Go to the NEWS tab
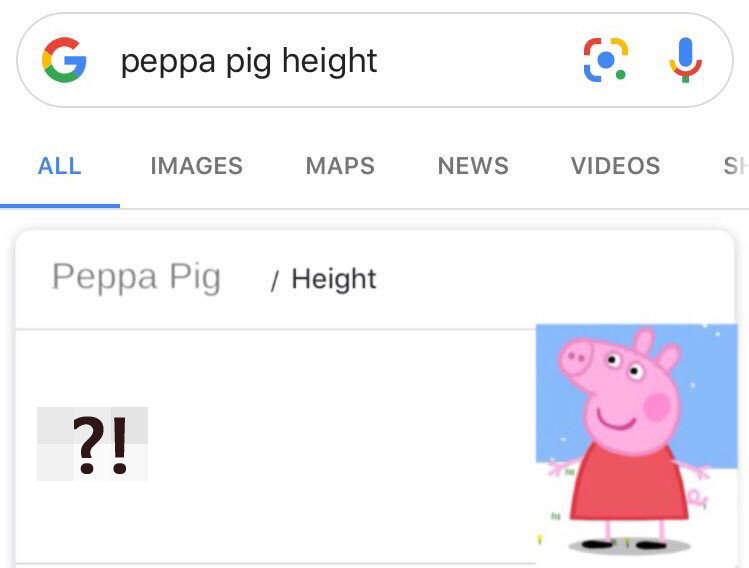The image size is (749, 568). pos(473,166)
